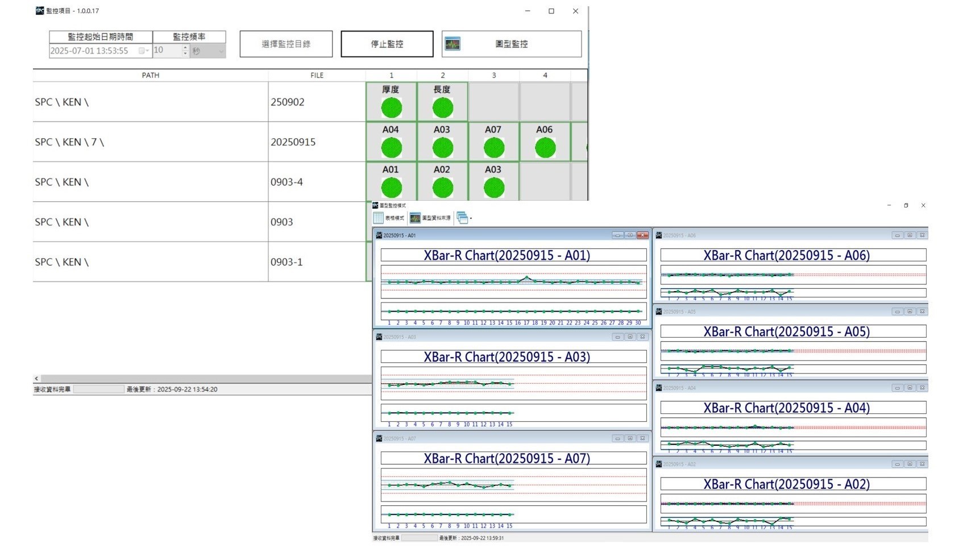Screen dimensions: 963x560
Task: Click the PATH column header
Action: 150,75
